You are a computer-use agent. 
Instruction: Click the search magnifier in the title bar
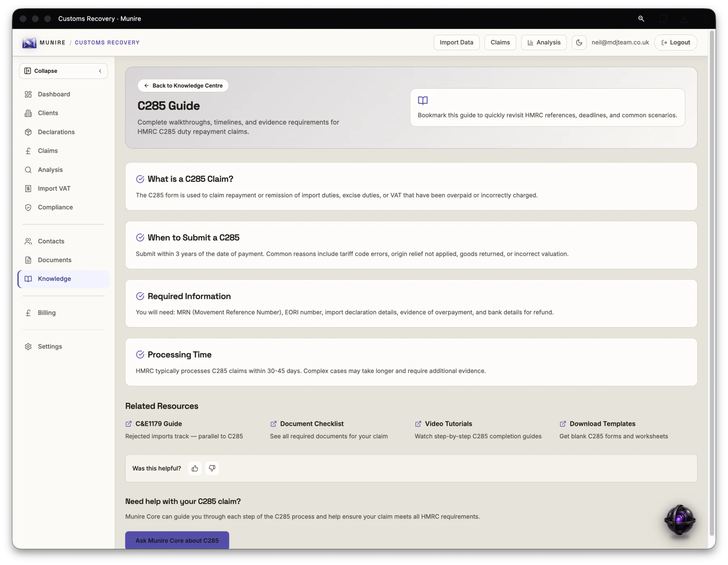coord(641,19)
